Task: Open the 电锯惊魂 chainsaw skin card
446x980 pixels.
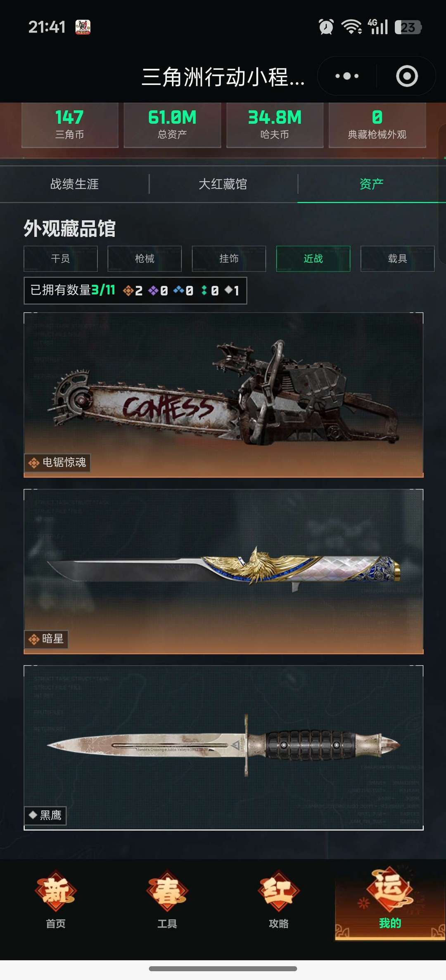Action: (223, 395)
